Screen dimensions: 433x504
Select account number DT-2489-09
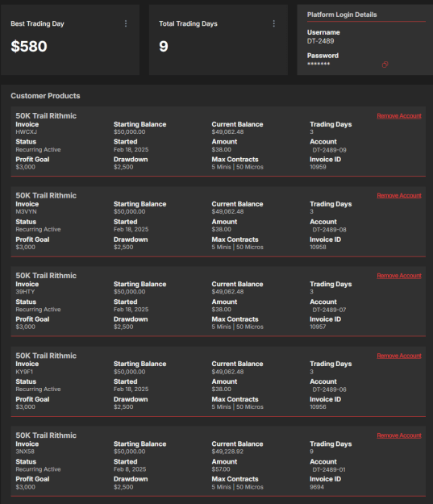(x=329, y=150)
